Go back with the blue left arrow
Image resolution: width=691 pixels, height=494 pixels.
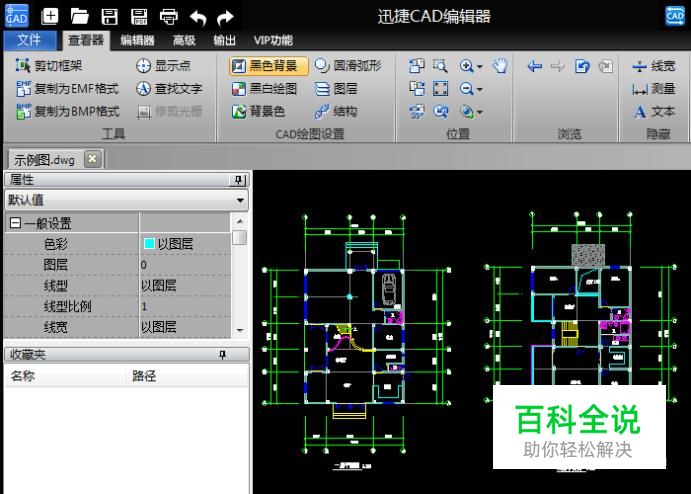[x=535, y=67]
